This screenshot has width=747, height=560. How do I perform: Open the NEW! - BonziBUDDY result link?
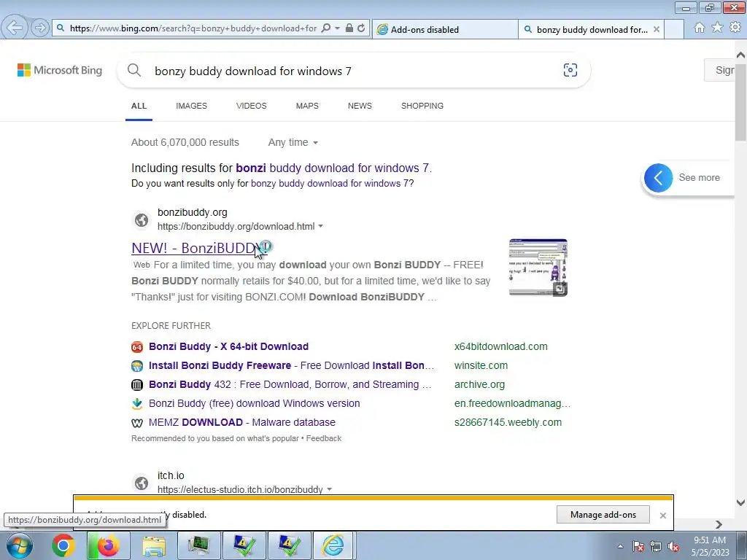[x=200, y=248]
